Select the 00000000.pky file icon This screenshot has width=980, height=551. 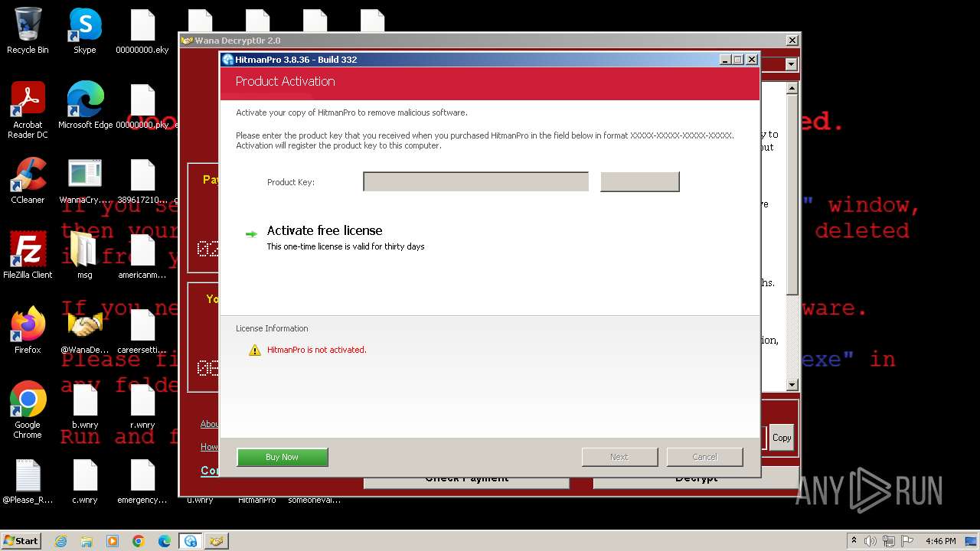[142, 106]
